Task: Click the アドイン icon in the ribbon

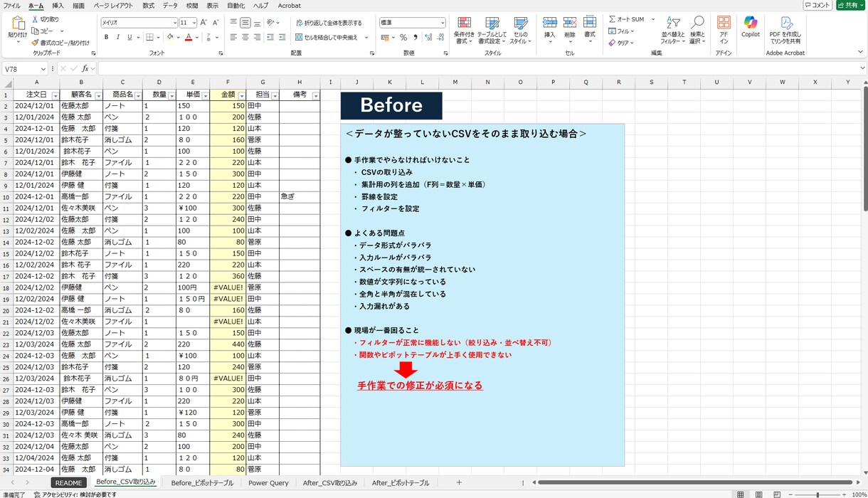Action: coord(723,29)
